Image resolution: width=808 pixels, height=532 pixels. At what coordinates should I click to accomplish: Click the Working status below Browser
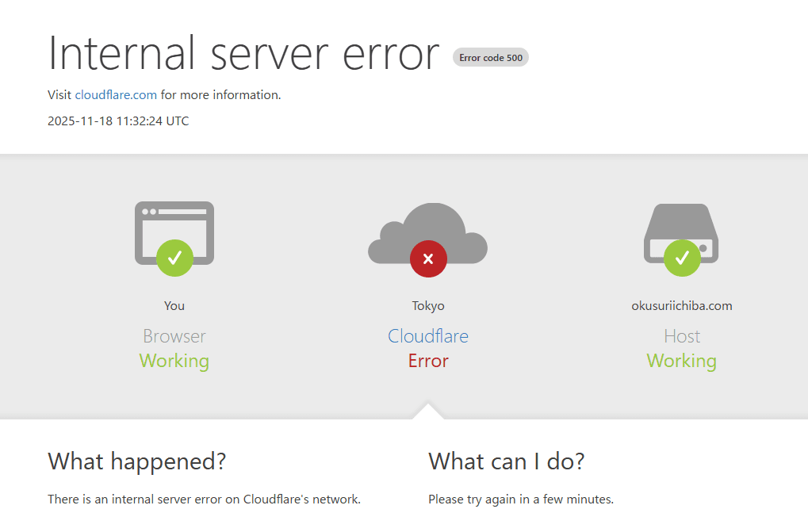pos(174,362)
